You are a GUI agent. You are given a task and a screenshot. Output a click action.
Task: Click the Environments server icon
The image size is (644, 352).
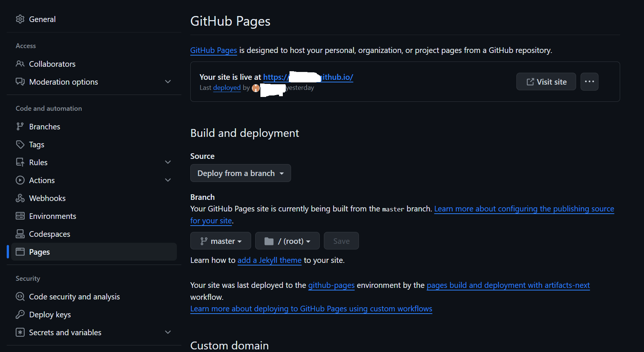20,216
